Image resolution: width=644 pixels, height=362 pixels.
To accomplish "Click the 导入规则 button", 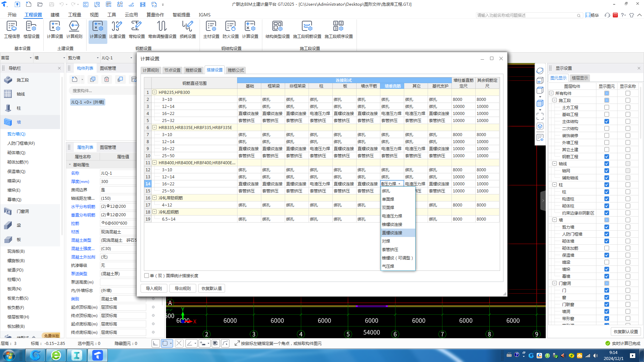I will point(154,288).
